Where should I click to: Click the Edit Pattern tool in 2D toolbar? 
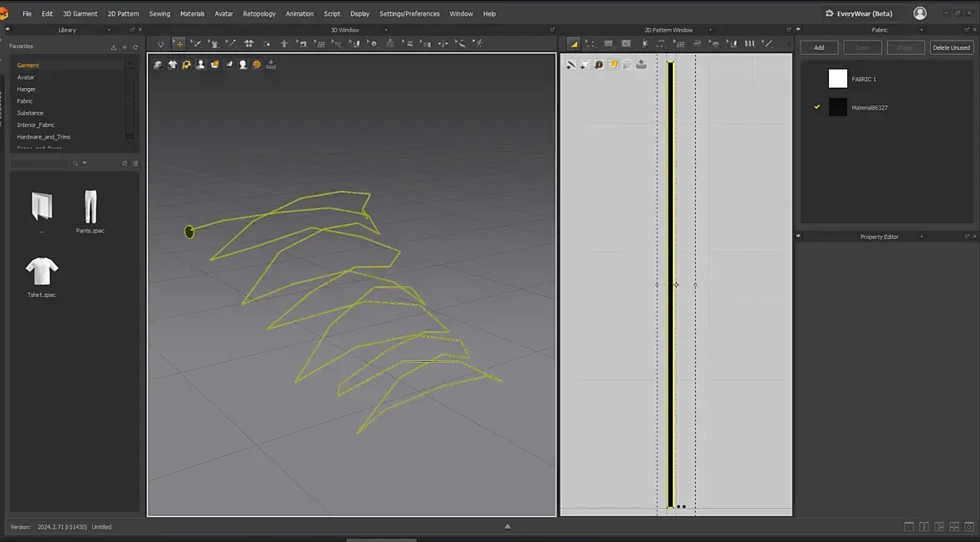tap(590, 44)
